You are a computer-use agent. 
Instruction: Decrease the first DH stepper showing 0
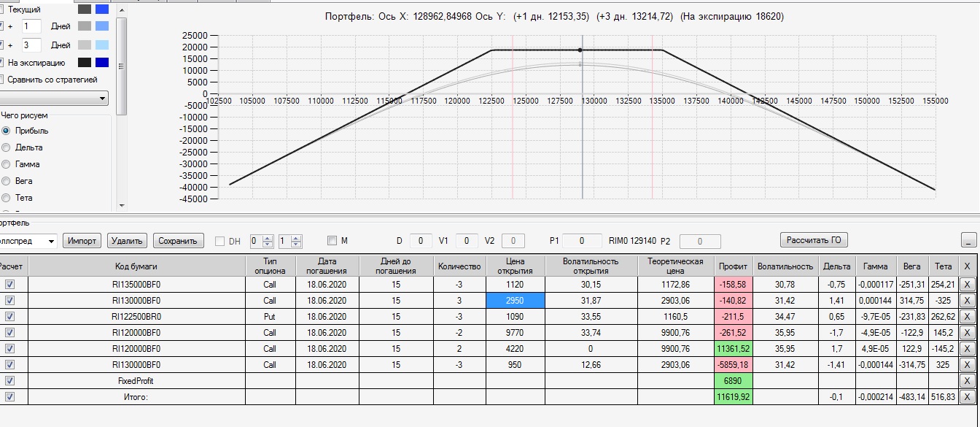268,244
